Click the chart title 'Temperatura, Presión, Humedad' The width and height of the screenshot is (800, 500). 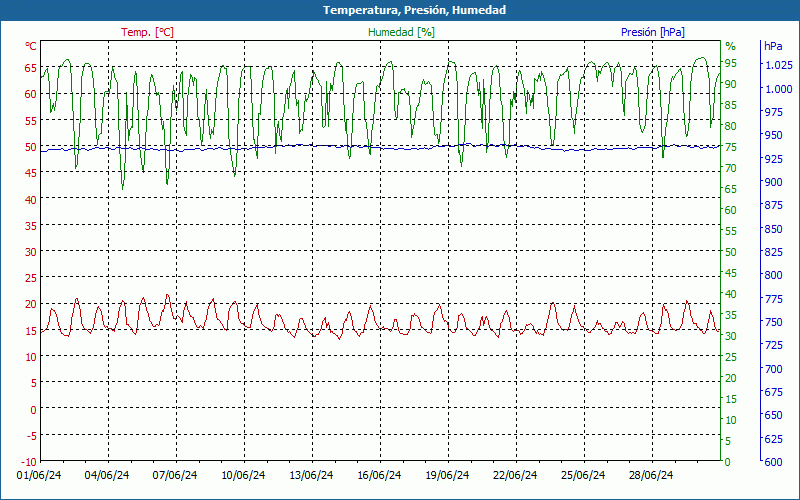[414, 10]
